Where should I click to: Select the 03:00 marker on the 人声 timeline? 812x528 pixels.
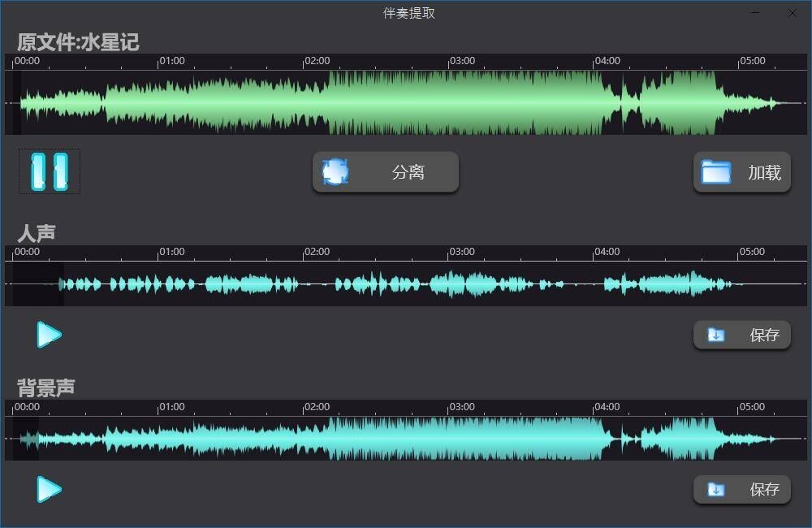tap(461, 252)
